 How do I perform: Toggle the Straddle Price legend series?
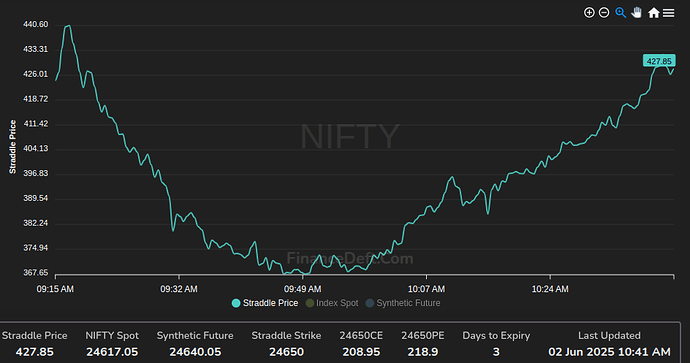(x=265, y=303)
